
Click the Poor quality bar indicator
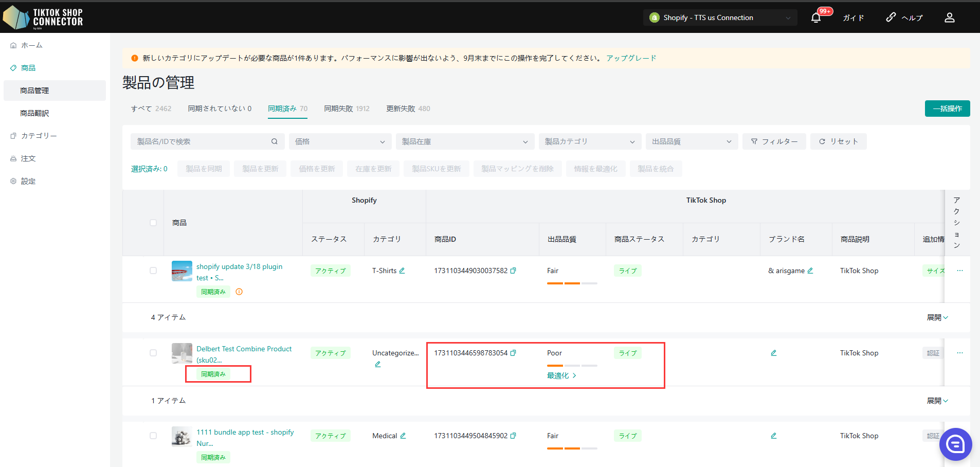click(572, 366)
